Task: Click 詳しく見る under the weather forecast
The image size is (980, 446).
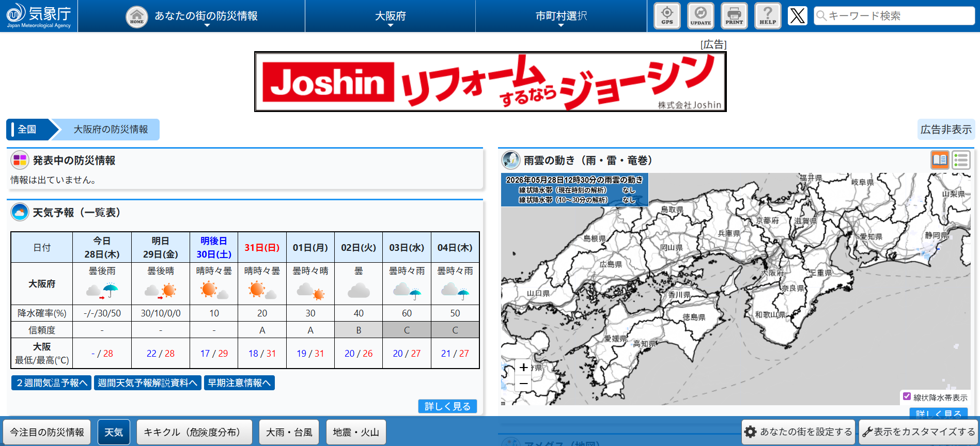Action: point(447,406)
